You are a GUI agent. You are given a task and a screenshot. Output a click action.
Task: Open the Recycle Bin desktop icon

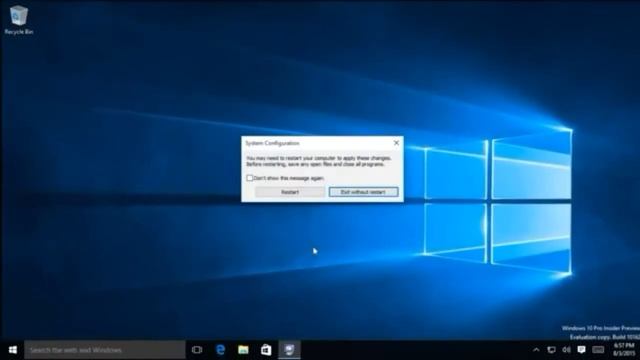[x=18, y=20]
